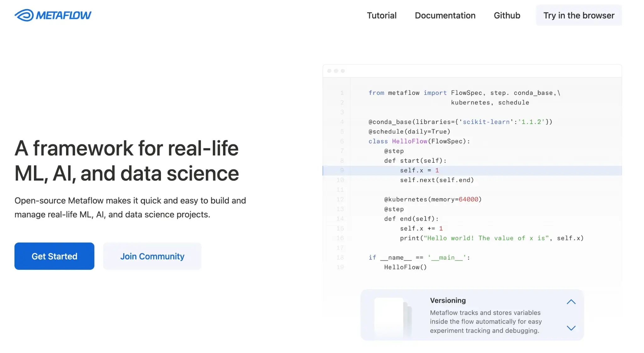Screen dimensions: 644x353
Task: Click the Join Community button
Action: [152, 256]
